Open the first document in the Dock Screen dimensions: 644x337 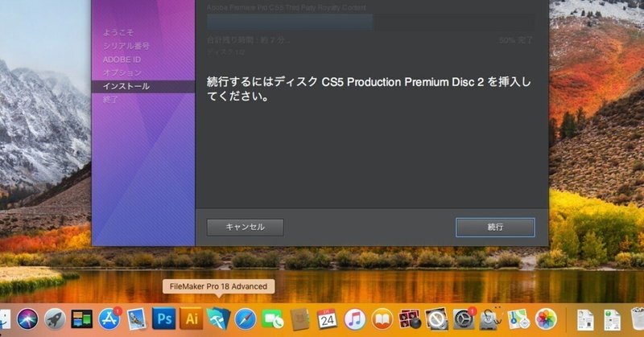click(585, 320)
